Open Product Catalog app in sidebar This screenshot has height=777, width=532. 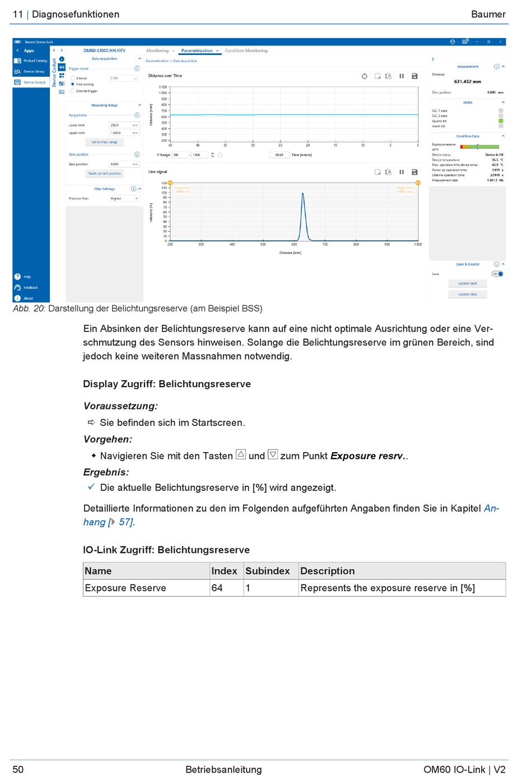click(x=31, y=61)
